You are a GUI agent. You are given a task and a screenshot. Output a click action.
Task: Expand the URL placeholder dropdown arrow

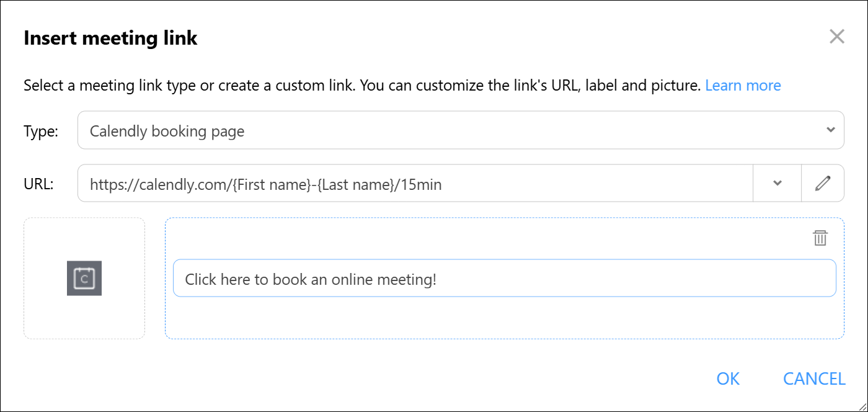pyautogui.click(x=777, y=183)
